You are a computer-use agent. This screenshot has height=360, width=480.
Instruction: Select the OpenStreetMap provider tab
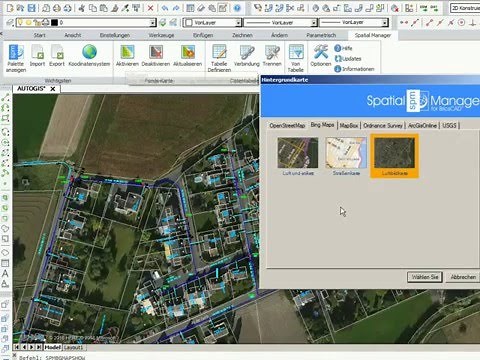(287, 125)
